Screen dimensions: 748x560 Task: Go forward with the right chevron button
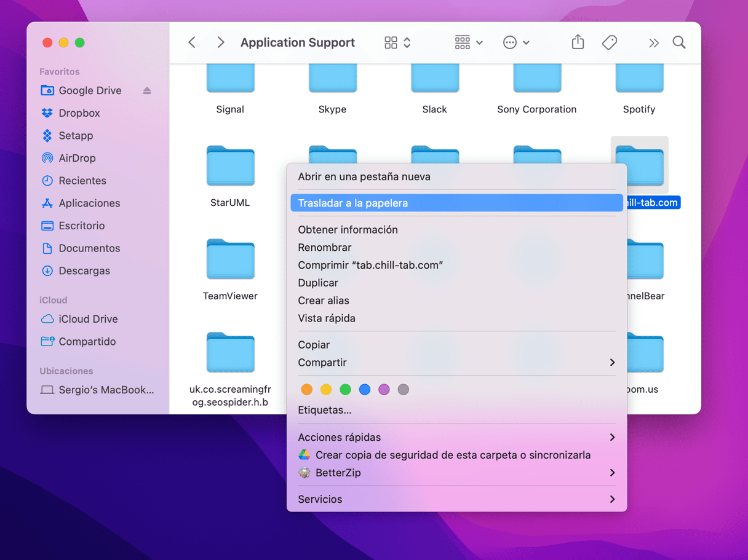point(221,42)
